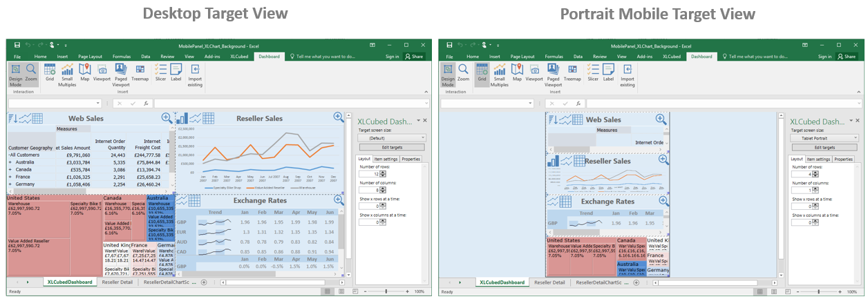Insert a Grid in the Desktop window

[50, 73]
